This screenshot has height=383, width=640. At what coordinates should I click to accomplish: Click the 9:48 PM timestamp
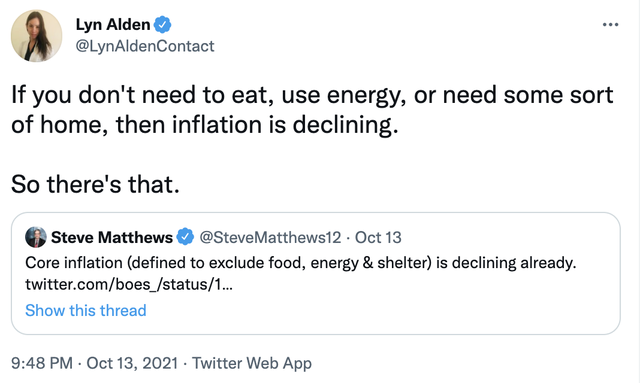click(42, 363)
